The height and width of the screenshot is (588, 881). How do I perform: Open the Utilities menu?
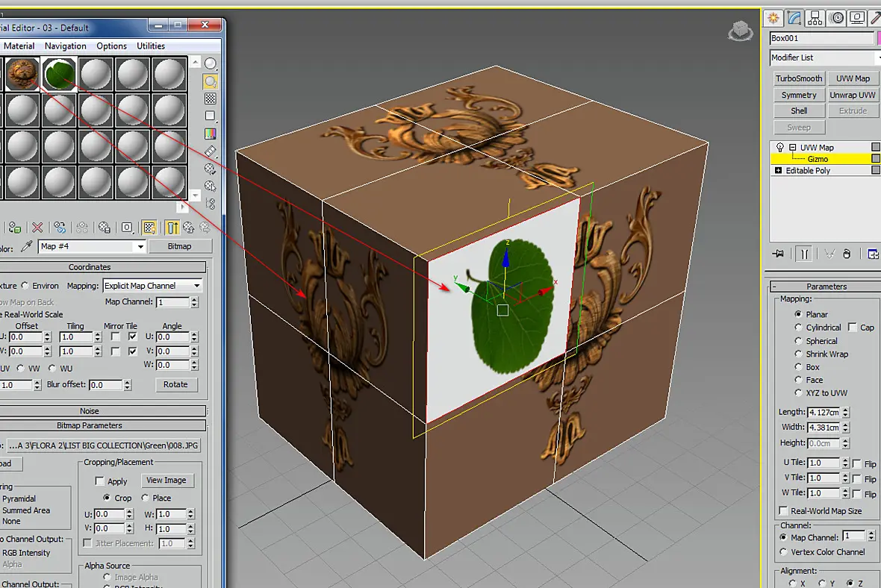(151, 46)
